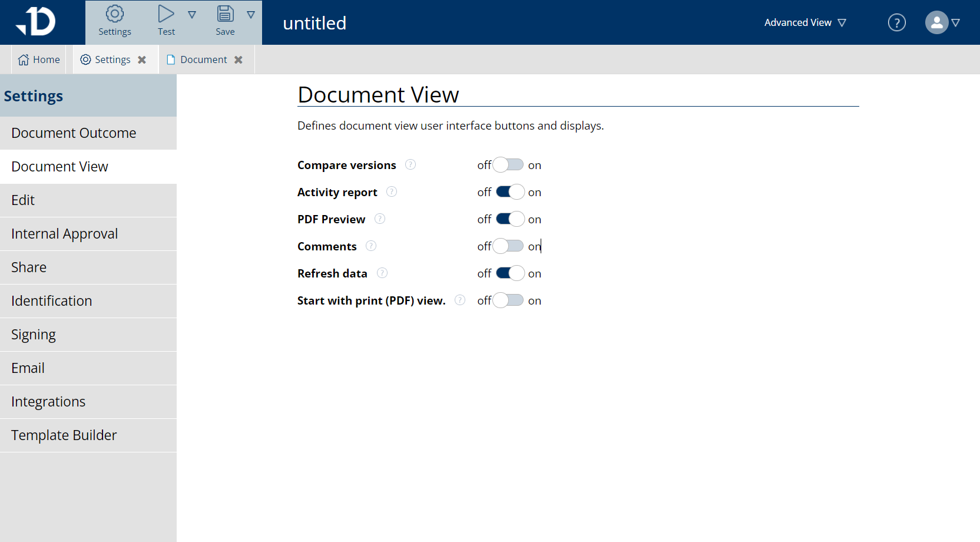Disable the Activity report toggle
The width and height of the screenshot is (980, 542).
[x=509, y=191]
